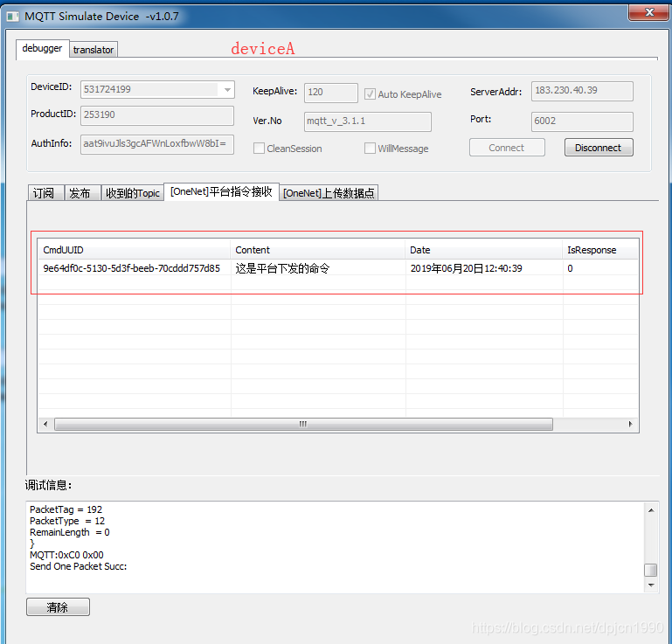Switch to the debugger tab
Image resolution: width=672 pixels, height=644 pixels.
coord(42,48)
